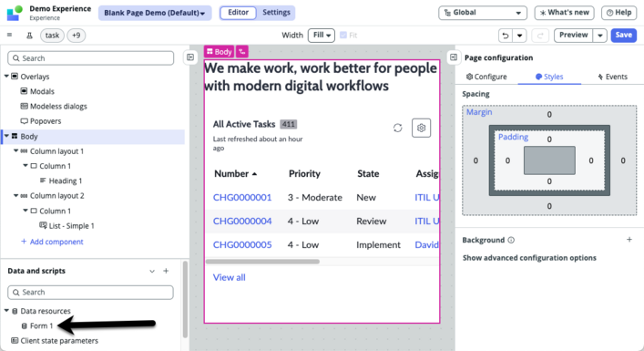Open the Events tab
This screenshot has width=644, height=351.
click(x=612, y=77)
